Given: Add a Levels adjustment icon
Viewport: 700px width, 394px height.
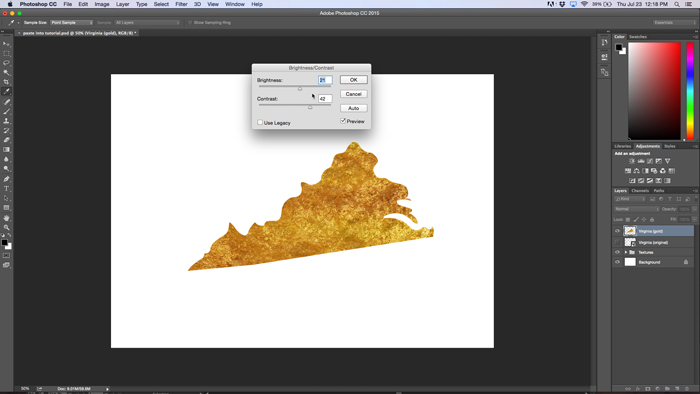Looking at the screenshot, I should click(641, 161).
